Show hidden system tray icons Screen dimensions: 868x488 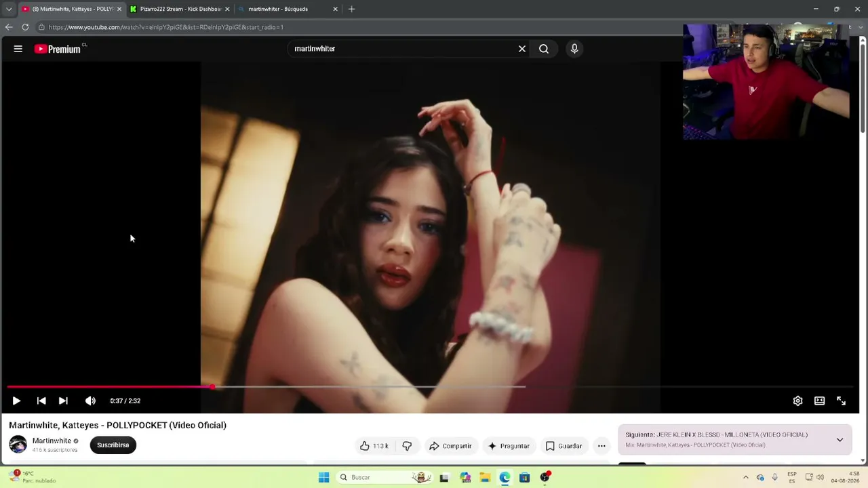tap(746, 477)
